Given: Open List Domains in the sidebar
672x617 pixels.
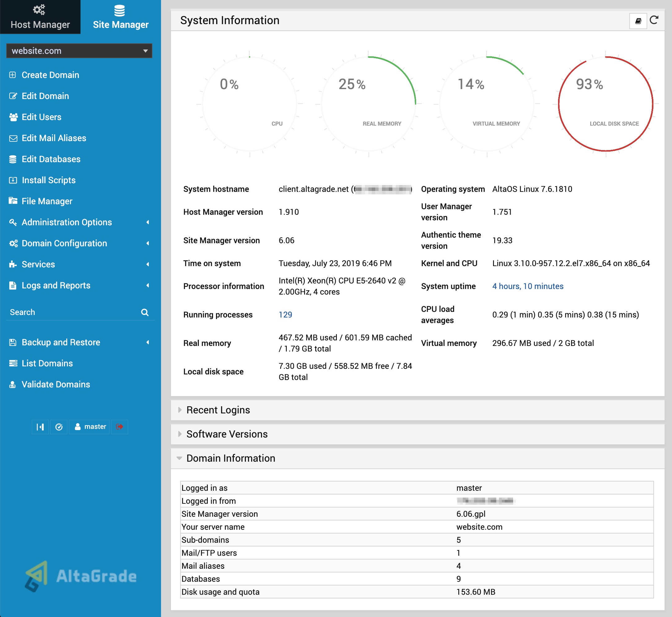Looking at the screenshot, I should 47,363.
